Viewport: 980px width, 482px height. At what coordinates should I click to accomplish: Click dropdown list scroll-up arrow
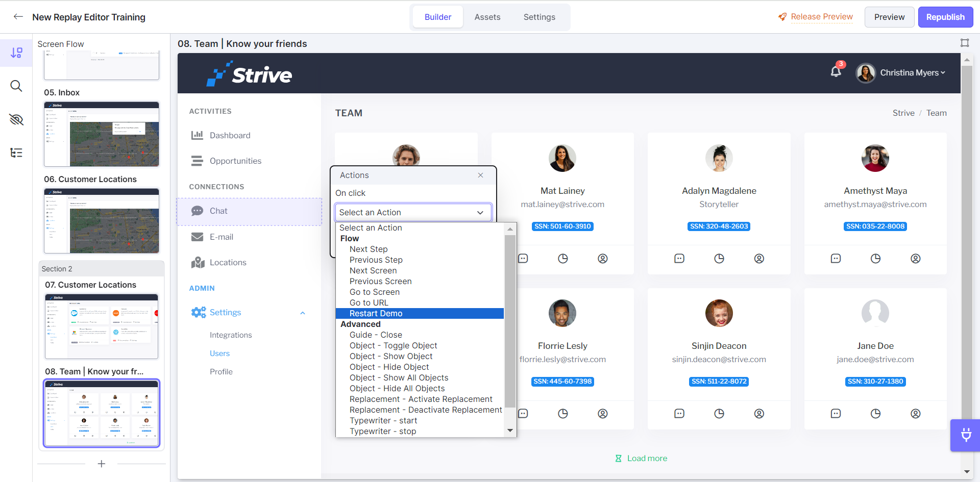510,229
